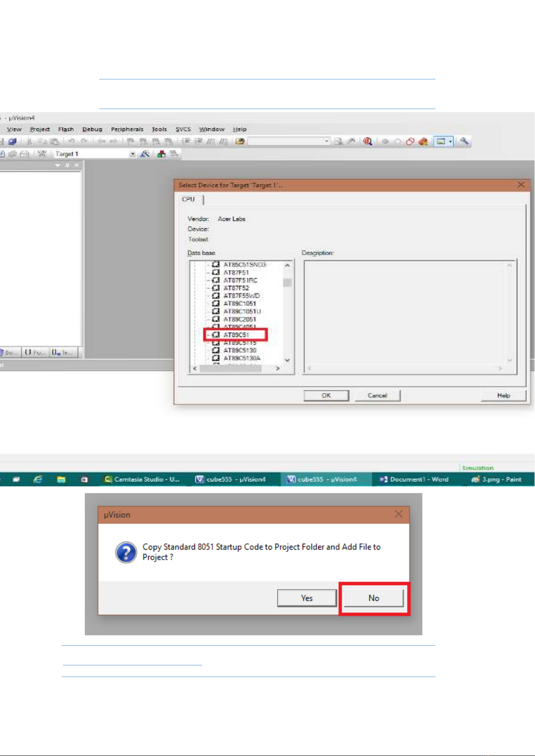Switch to Camtasia Studio taskbar button

click(142, 479)
